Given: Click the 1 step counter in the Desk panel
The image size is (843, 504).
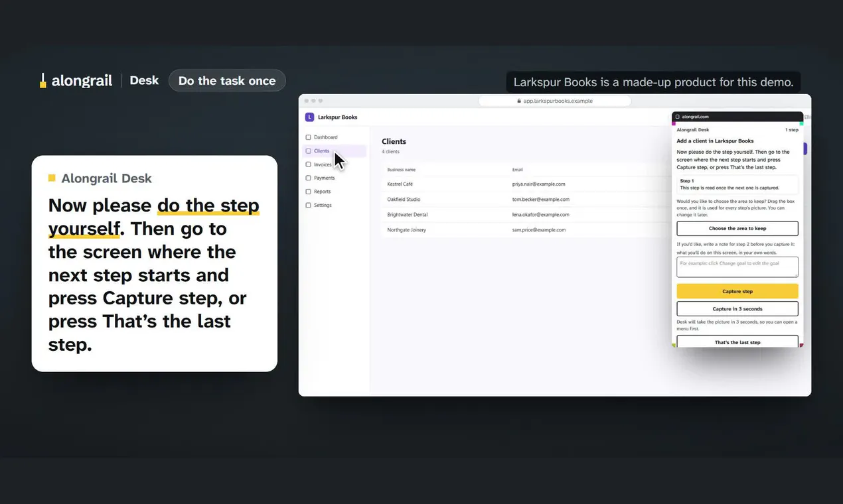Looking at the screenshot, I should point(792,130).
